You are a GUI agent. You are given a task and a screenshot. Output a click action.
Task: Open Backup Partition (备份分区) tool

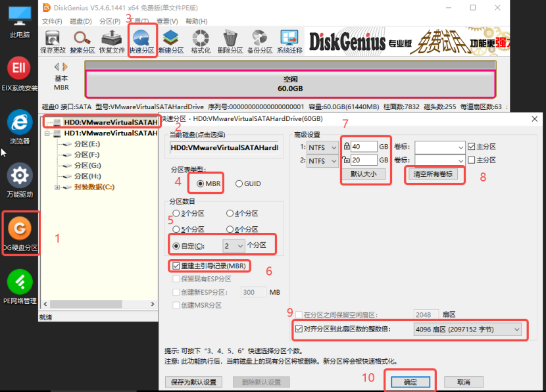point(260,42)
